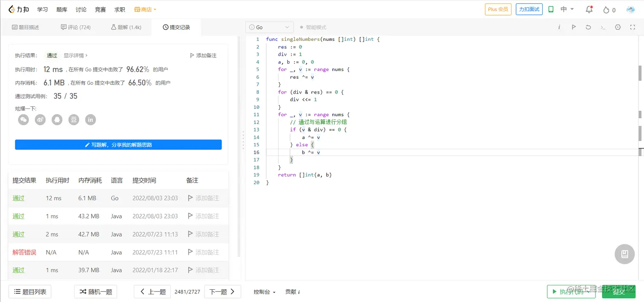Add note to the 42.7 MB Java submission
The image size is (644, 302).
(x=204, y=234)
